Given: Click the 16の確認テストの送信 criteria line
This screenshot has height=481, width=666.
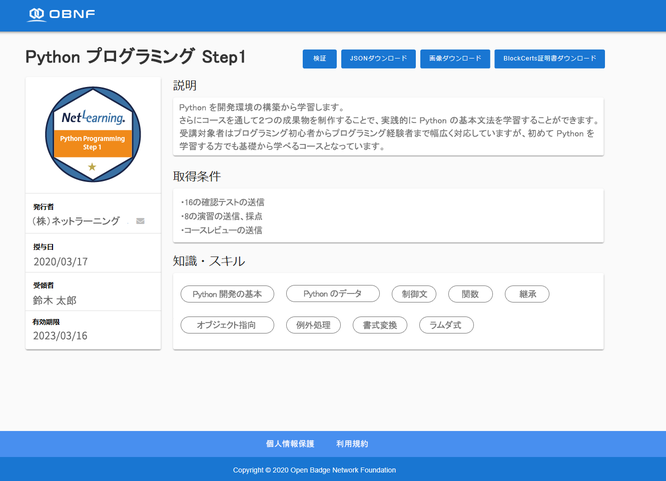Looking at the screenshot, I should [x=223, y=202].
